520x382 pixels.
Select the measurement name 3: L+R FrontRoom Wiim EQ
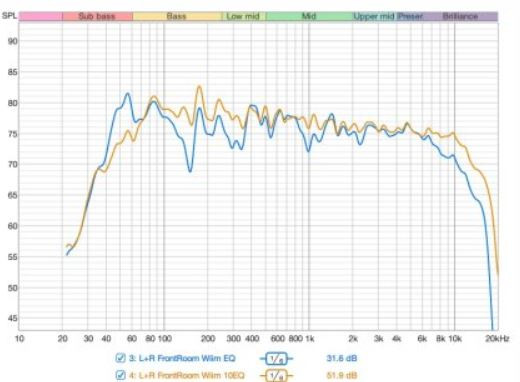coord(182,358)
